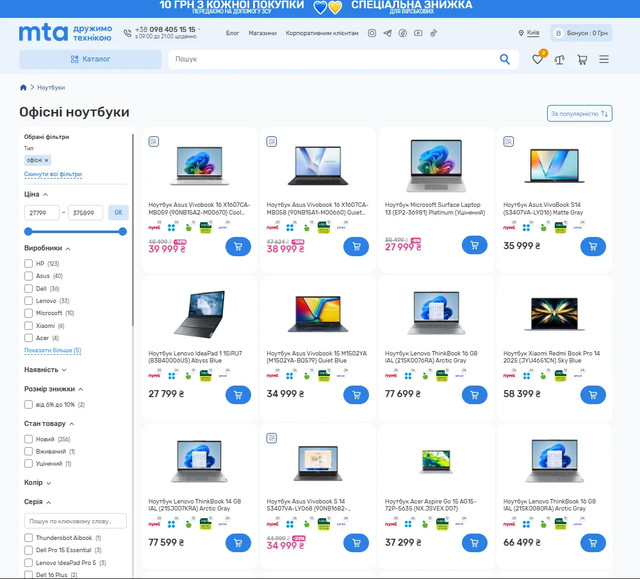Open the Блог menu item
640x579 pixels.
(232, 33)
